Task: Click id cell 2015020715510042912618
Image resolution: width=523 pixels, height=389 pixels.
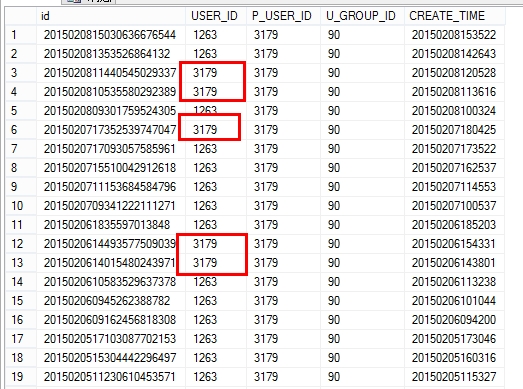Action: (110, 168)
